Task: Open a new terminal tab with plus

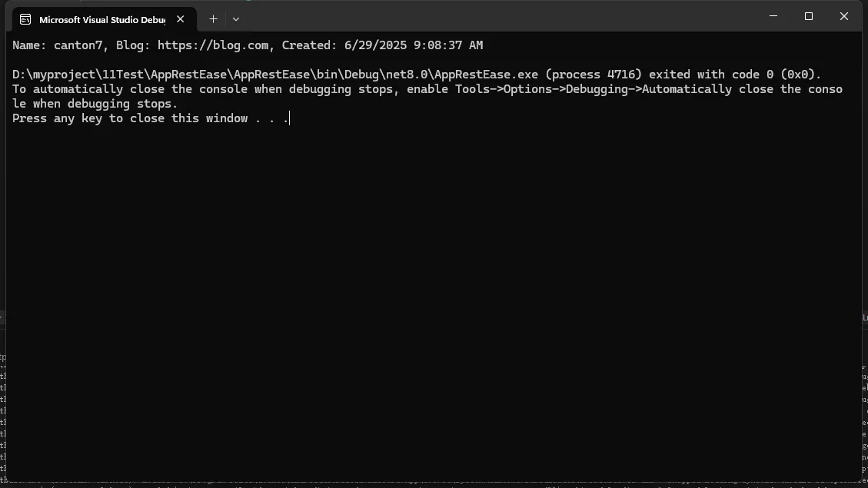Action: (x=213, y=18)
